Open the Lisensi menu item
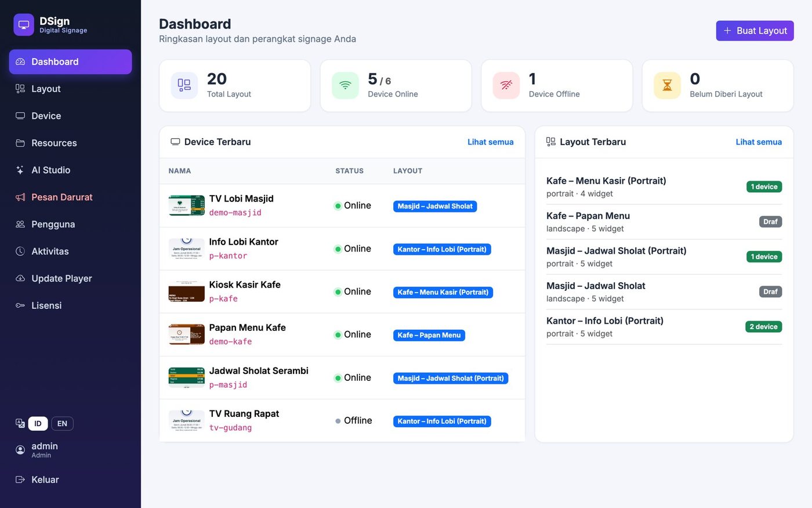Screen dimensions: 812x508 click(70, 305)
